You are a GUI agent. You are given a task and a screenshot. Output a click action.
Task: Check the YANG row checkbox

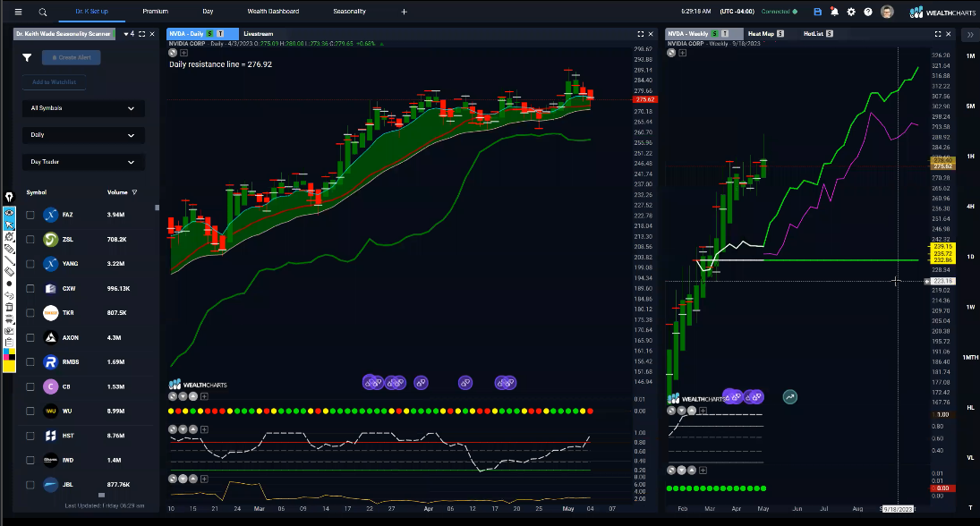click(30, 264)
